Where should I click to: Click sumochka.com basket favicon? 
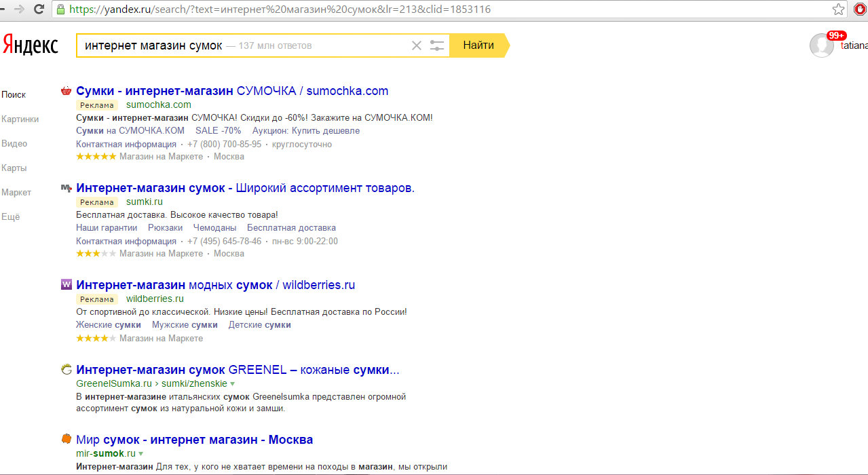(x=66, y=91)
